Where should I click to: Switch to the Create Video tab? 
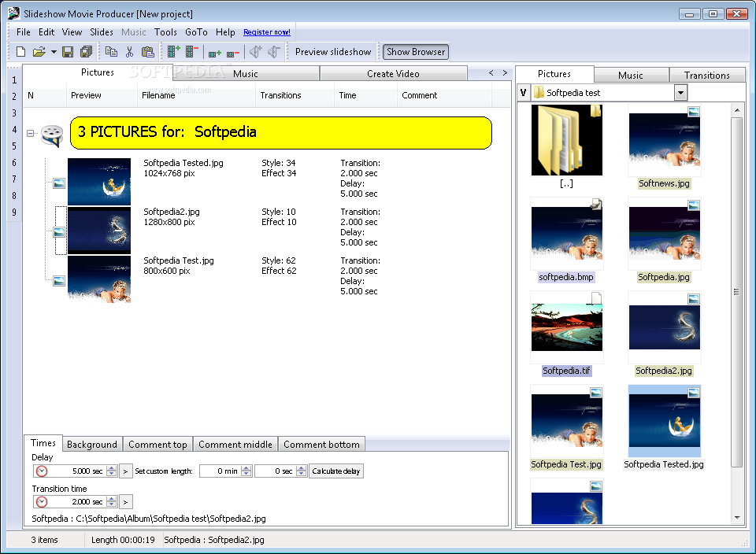[393, 74]
